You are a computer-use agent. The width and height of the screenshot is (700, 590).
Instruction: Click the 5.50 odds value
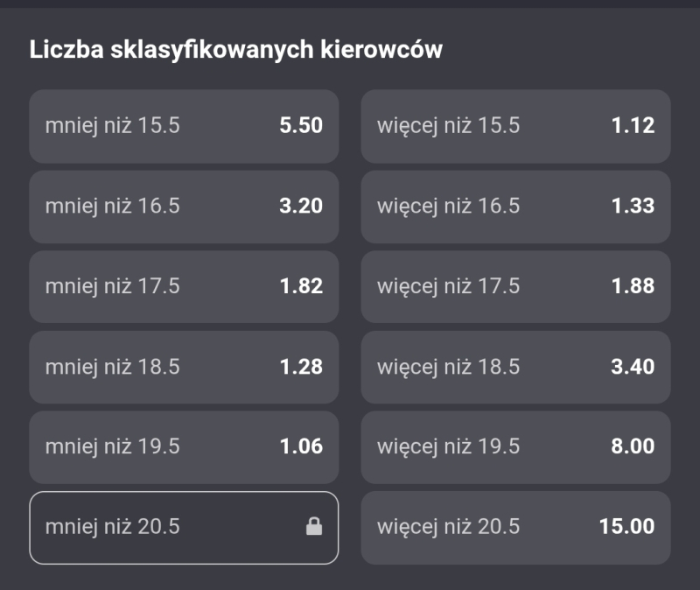point(301,126)
